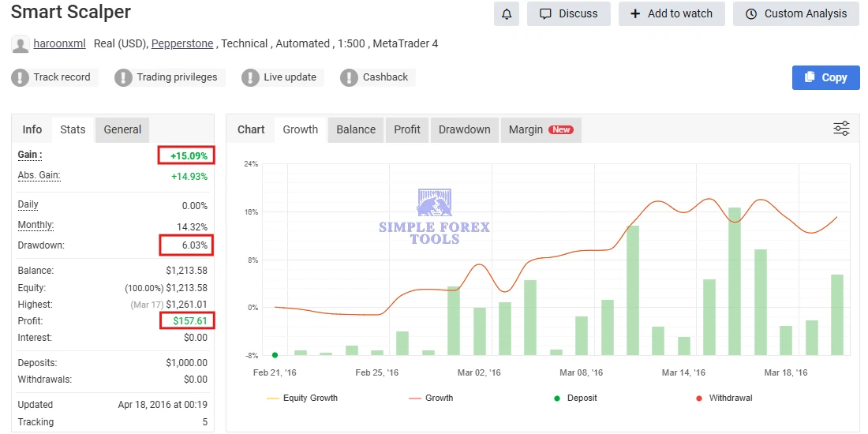Click the Trading privileges warning icon

pyautogui.click(x=123, y=77)
